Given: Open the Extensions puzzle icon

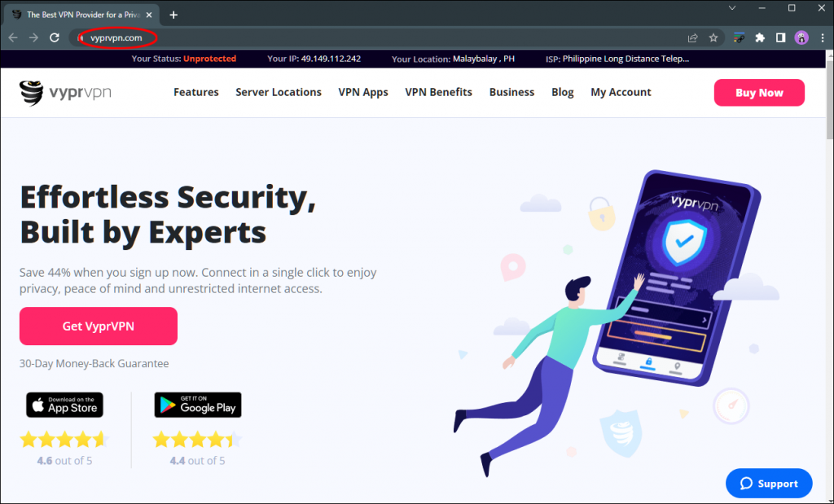Looking at the screenshot, I should coord(760,37).
